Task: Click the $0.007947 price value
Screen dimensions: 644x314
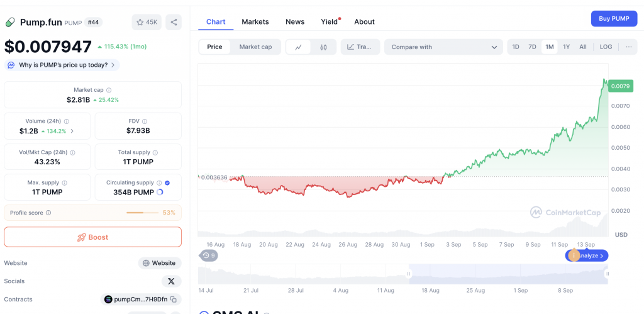Action: [48, 47]
